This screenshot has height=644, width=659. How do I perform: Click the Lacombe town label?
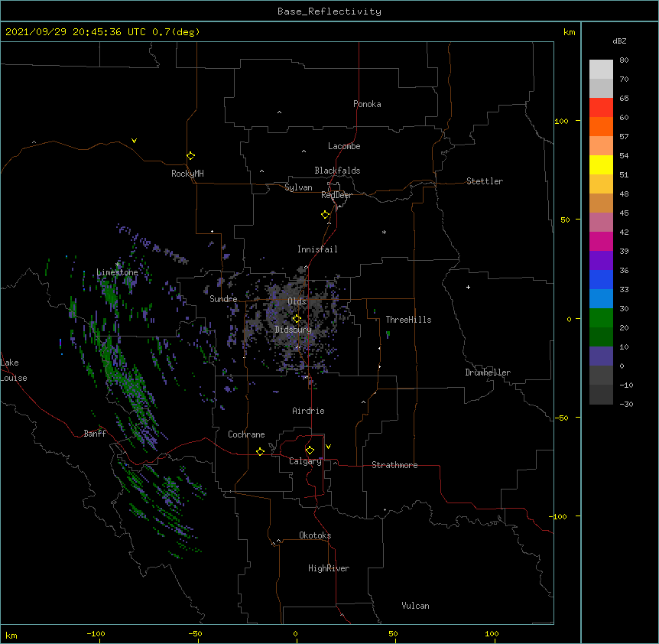click(x=344, y=146)
